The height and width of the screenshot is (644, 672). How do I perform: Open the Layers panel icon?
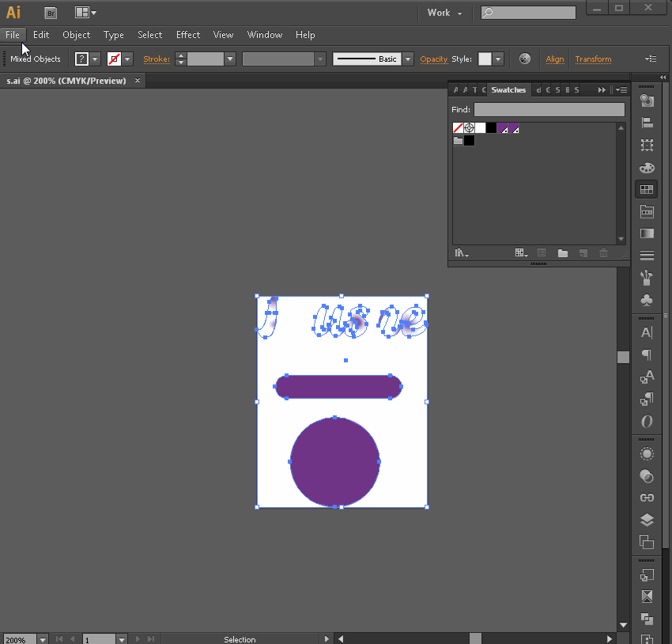point(647,520)
